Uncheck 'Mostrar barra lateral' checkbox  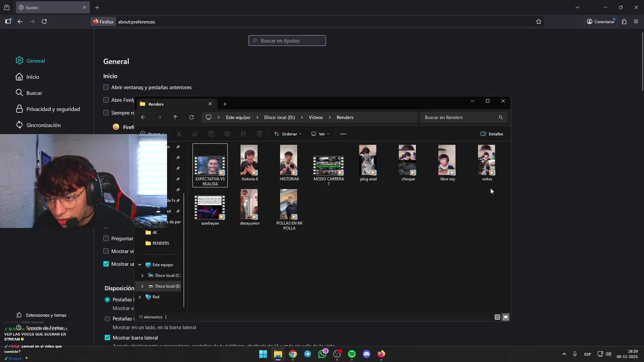point(107,337)
